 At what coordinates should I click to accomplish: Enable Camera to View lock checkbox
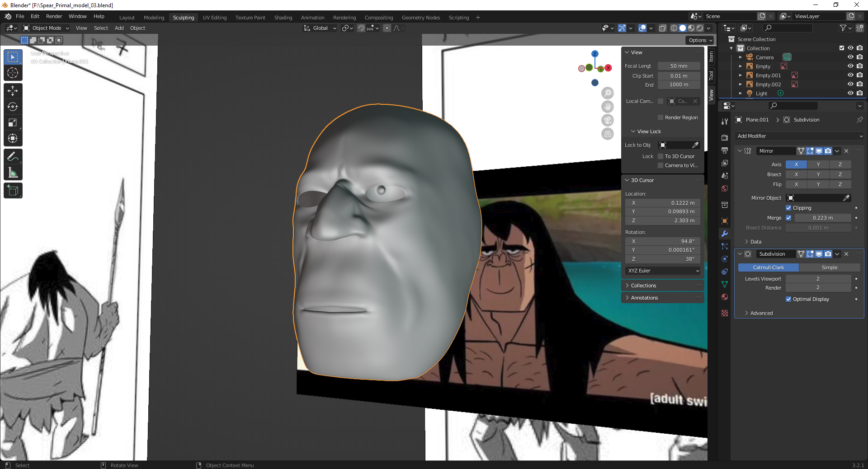660,165
